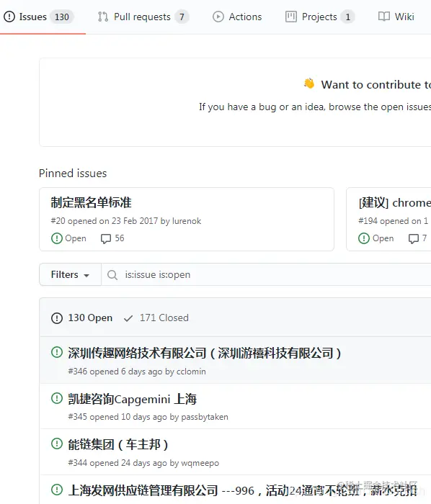431x504 pixels.
Task: Open author cclomin's profile
Action: [191, 372]
